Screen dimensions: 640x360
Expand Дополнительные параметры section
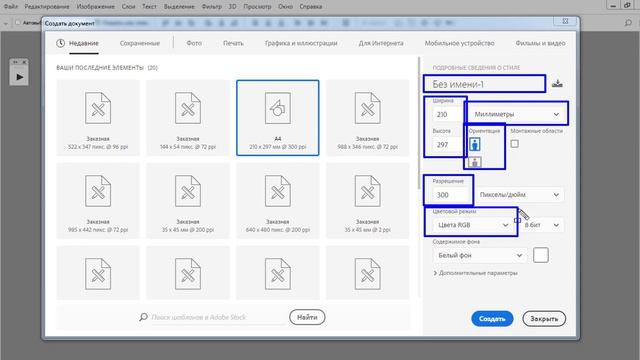[476, 273]
